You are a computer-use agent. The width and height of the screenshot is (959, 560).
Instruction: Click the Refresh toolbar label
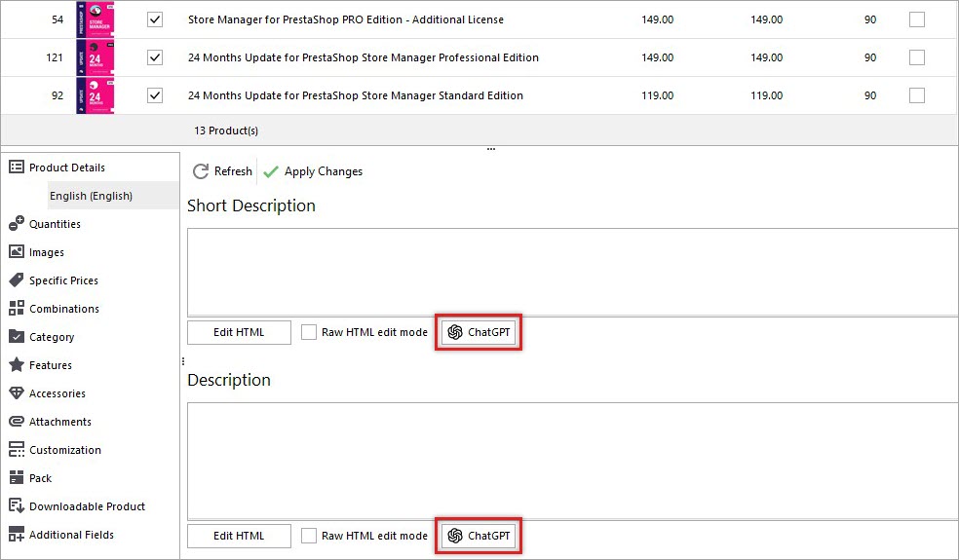pos(233,171)
